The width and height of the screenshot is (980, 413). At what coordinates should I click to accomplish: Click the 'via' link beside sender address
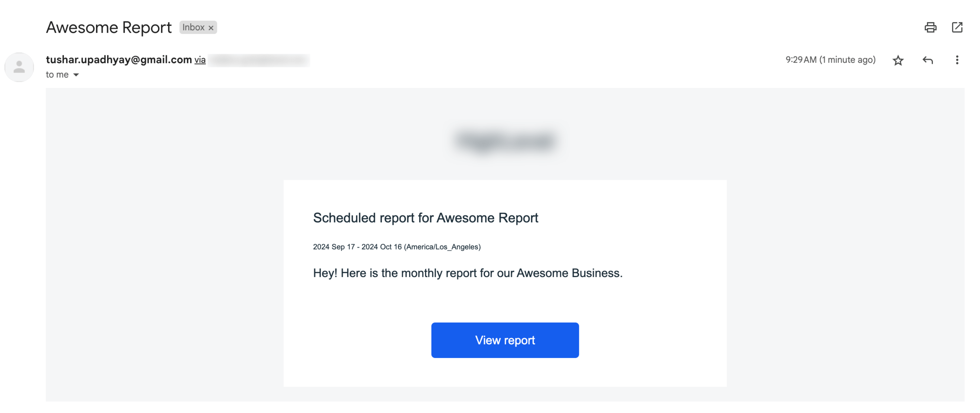(200, 60)
